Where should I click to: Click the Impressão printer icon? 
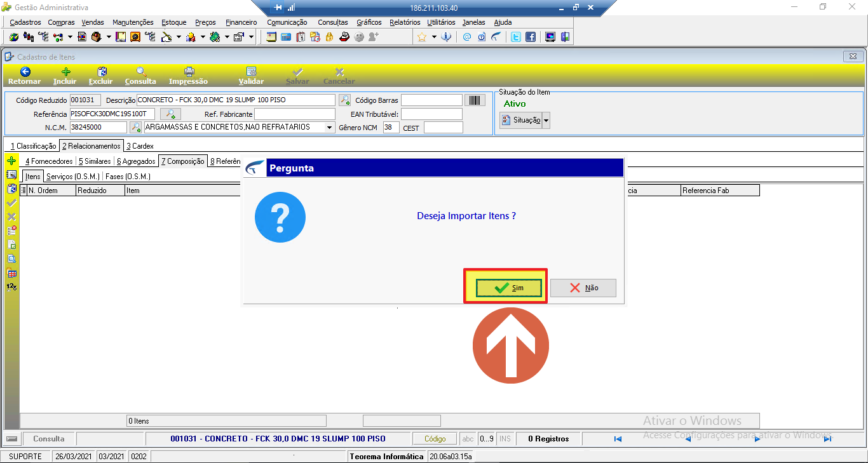[189, 72]
